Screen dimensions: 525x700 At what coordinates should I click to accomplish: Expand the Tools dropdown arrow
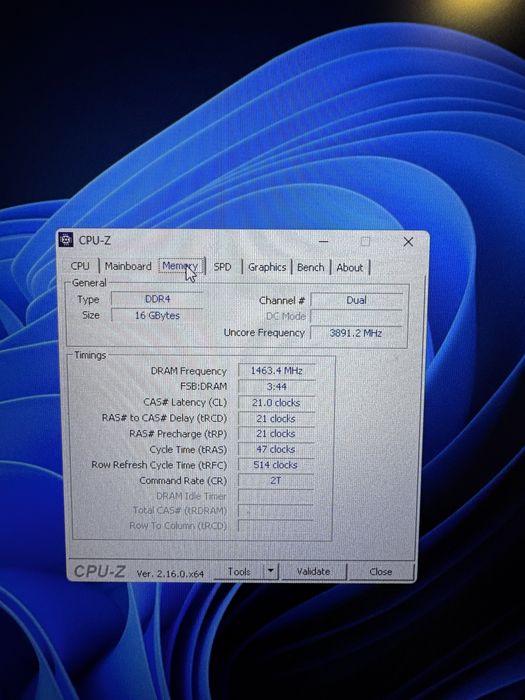pyautogui.click(x=271, y=571)
